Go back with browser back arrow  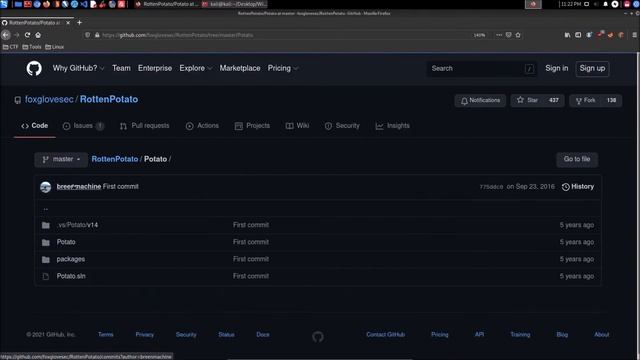click(6, 35)
